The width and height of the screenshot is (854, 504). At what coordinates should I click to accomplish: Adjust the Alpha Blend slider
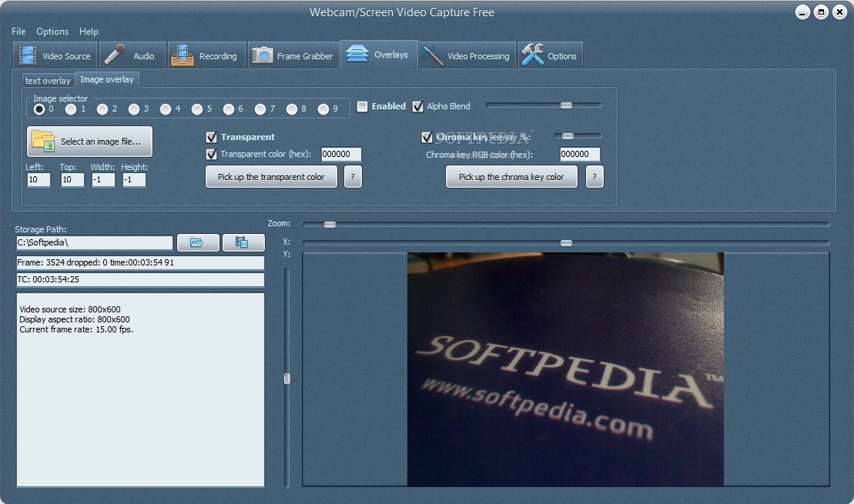(x=567, y=105)
